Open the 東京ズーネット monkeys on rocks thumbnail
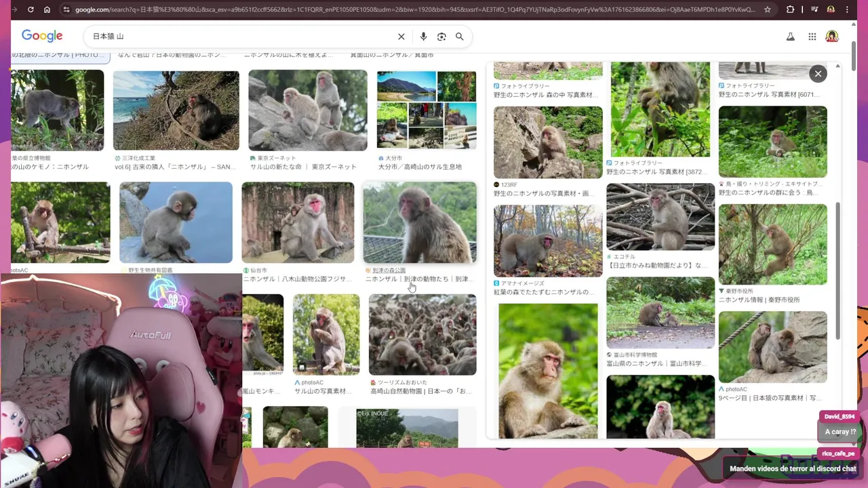 tap(307, 110)
